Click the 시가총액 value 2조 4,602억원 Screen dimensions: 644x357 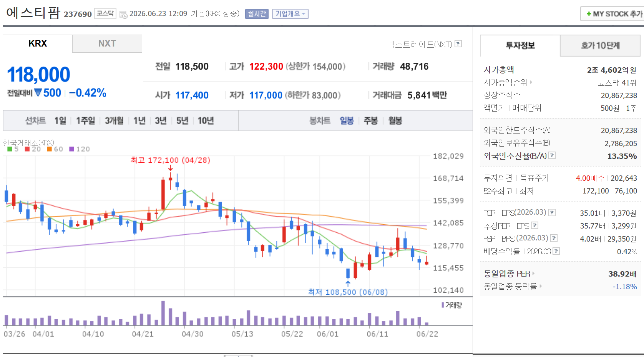point(612,70)
